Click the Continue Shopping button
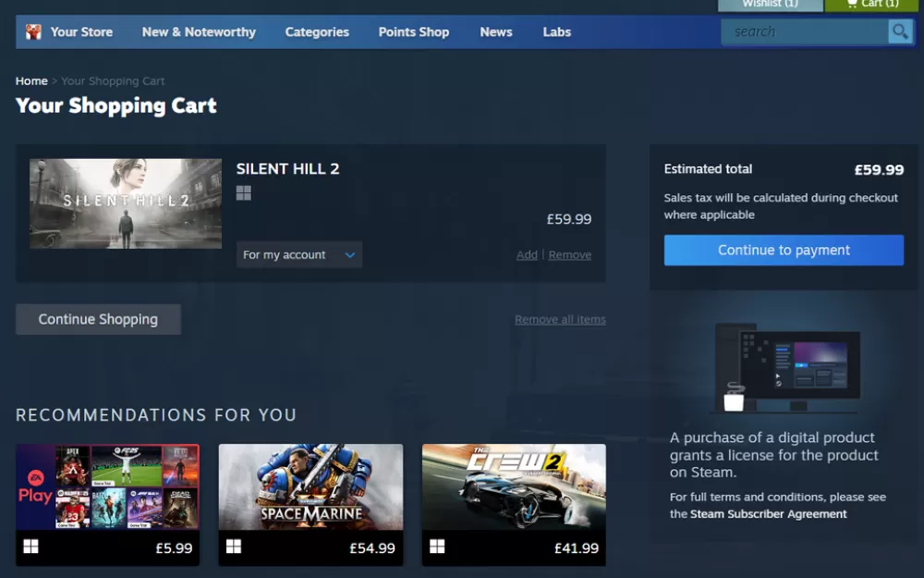The image size is (924, 578). tap(99, 319)
